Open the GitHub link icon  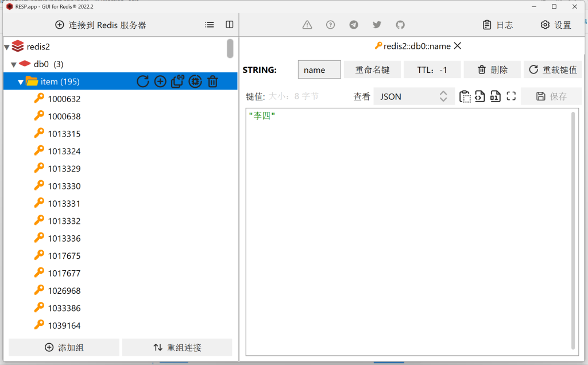tap(400, 25)
